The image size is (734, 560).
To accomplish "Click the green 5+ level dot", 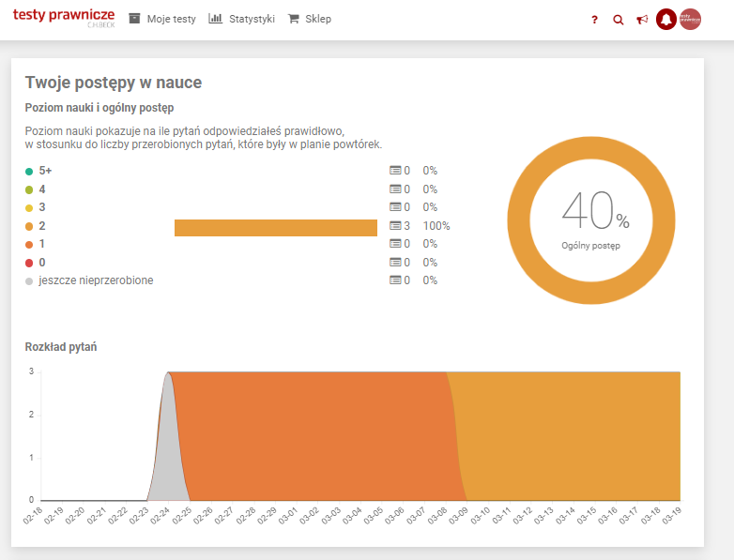I will coord(29,172).
